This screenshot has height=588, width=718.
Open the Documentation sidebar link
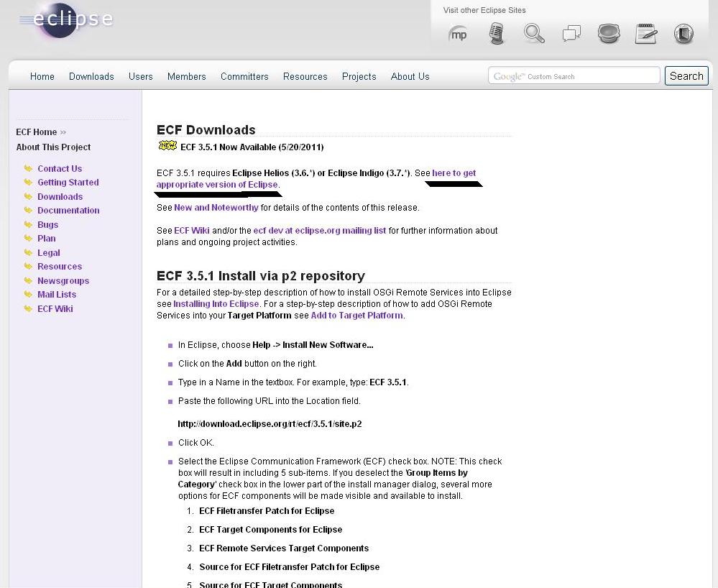[x=68, y=210]
